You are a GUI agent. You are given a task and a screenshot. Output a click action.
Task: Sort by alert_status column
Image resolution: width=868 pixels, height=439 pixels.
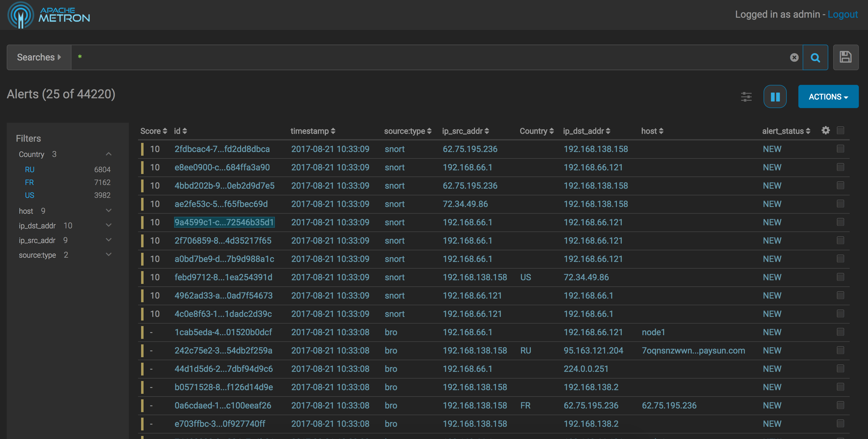click(786, 131)
